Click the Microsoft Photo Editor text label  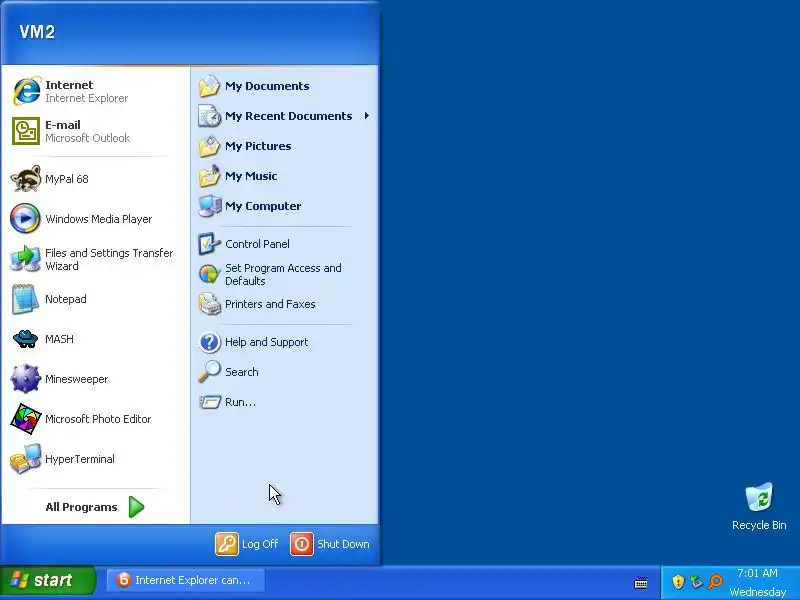98,419
